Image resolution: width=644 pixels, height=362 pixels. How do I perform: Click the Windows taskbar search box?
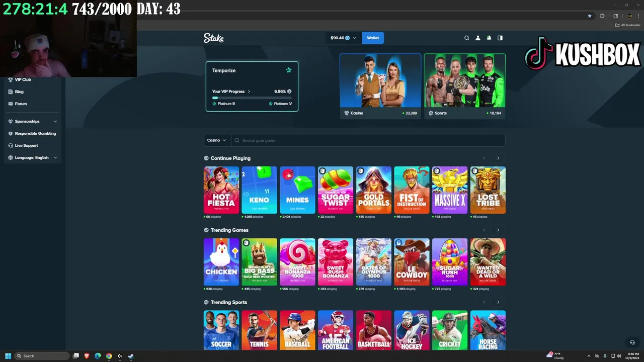click(42, 356)
